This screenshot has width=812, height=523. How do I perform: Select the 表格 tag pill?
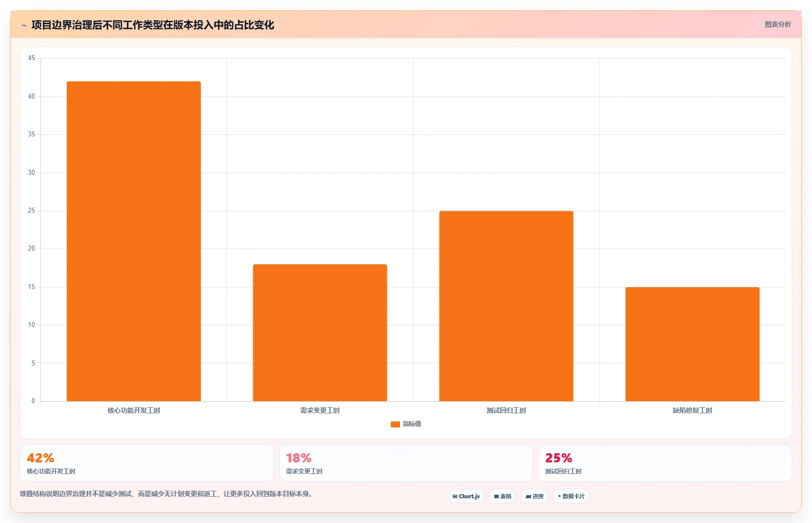[x=503, y=496]
